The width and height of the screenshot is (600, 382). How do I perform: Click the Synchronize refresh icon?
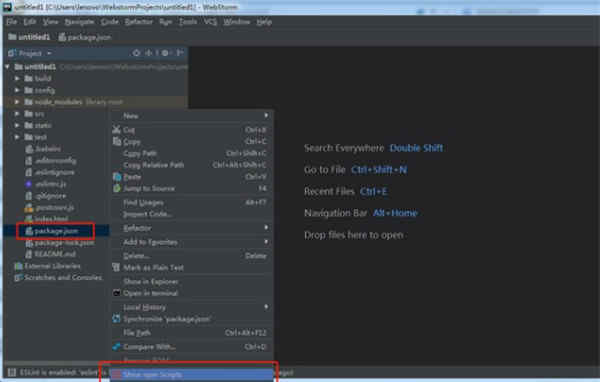[117, 318]
